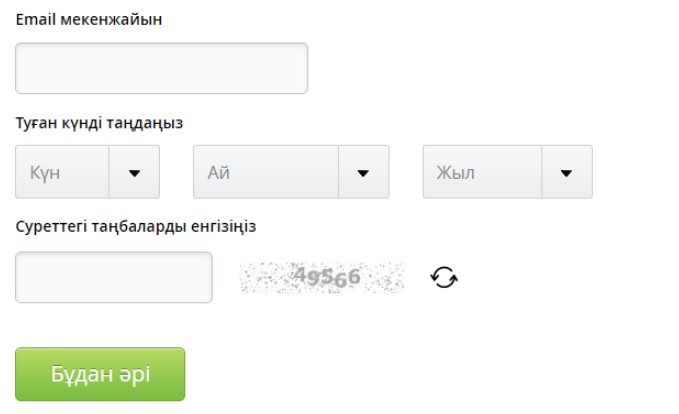Image resolution: width=679 pixels, height=414 pixels.
Task: Click the captcha refresh icon
Action: click(x=444, y=277)
